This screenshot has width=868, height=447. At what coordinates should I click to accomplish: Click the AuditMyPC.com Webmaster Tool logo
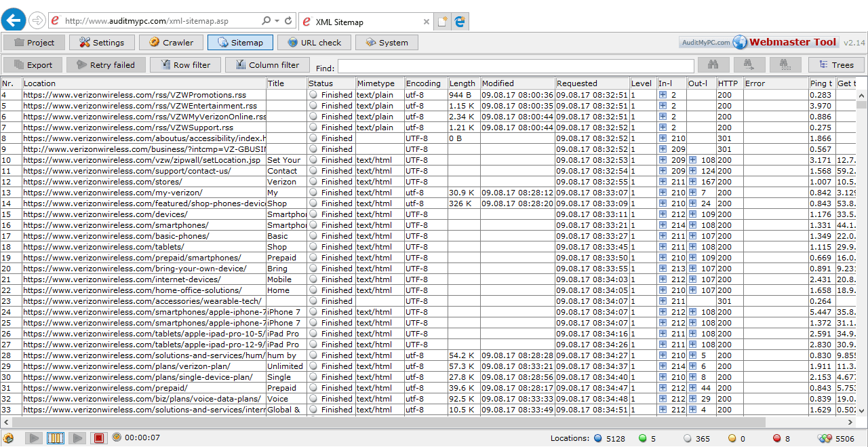coord(759,42)
